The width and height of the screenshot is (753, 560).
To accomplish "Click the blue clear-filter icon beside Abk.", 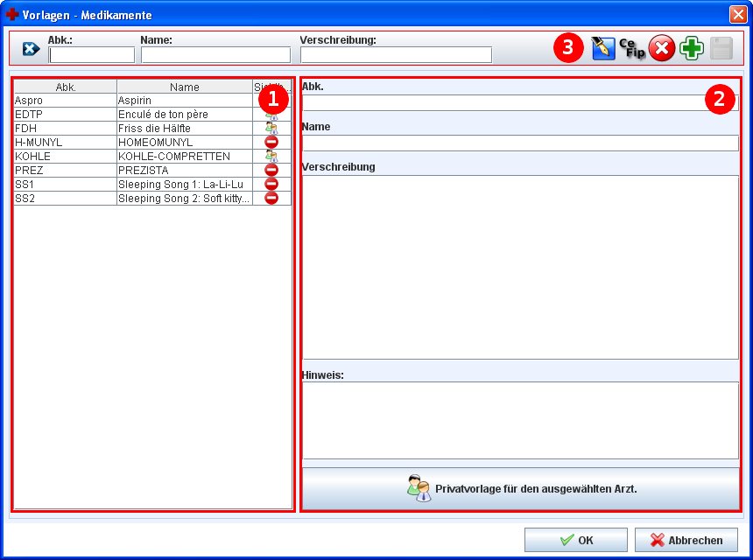I will [31, 49].
